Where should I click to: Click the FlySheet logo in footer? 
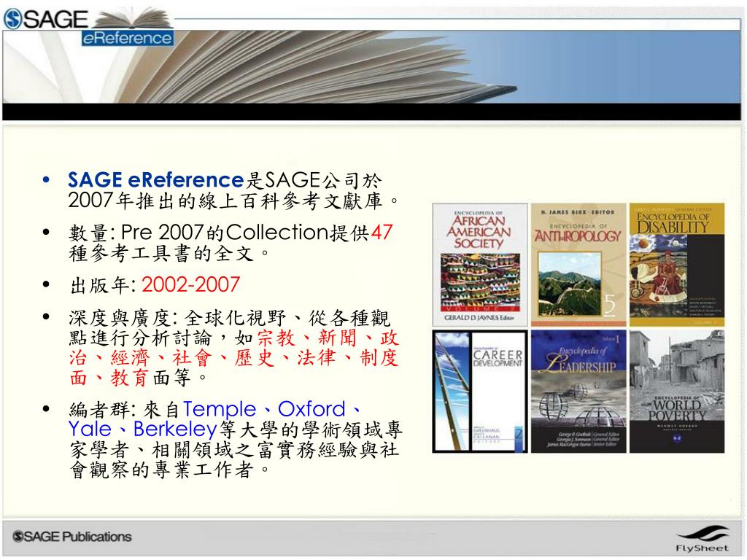[703, 539]
